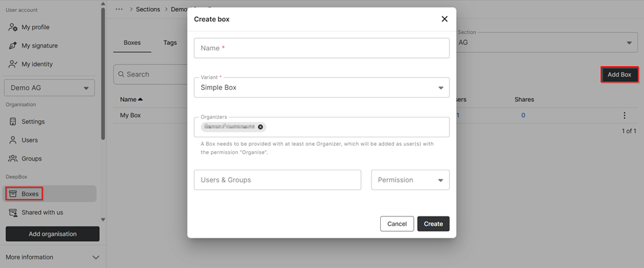Focus the Name input field
Image resolution: width=644 pixels, height=268 pixels.
point(321,48)
